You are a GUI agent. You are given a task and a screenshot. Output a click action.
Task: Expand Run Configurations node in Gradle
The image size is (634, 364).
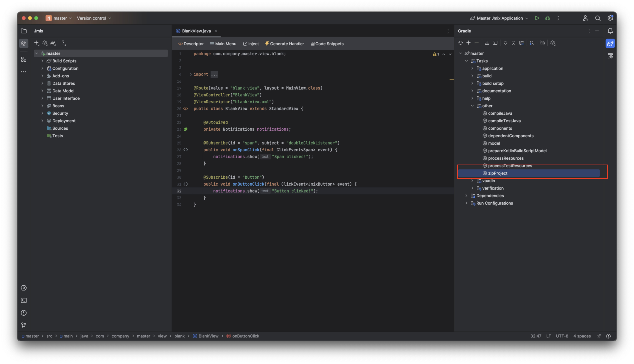coord(466,203)
